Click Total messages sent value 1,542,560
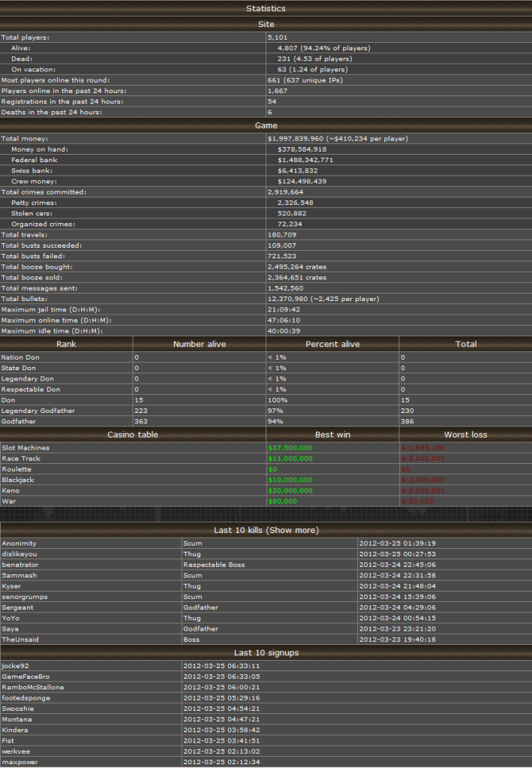The image size is (532, 768). pyautogui.click(x=285, y=288)
